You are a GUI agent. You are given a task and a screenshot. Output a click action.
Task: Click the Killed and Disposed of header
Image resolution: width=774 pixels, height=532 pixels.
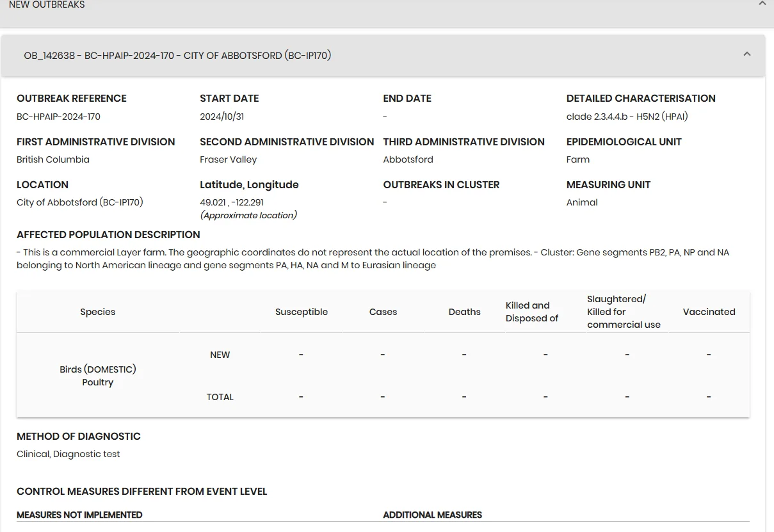point(532,312)
